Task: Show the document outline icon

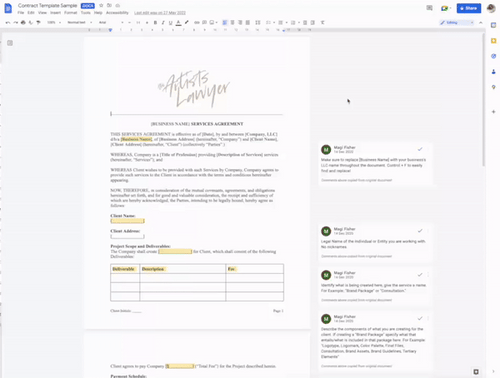Action: coord(10,43)
